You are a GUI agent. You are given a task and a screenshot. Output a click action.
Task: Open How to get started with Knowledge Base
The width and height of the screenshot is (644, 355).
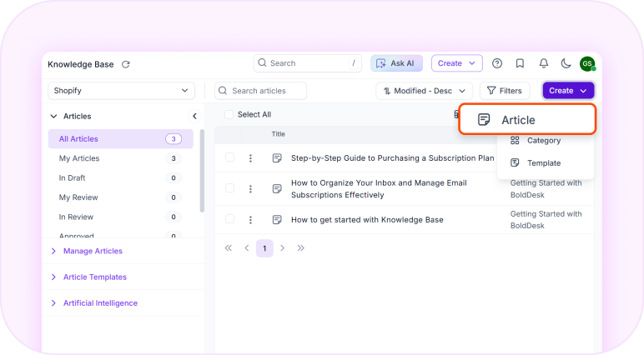click(367, 220)
